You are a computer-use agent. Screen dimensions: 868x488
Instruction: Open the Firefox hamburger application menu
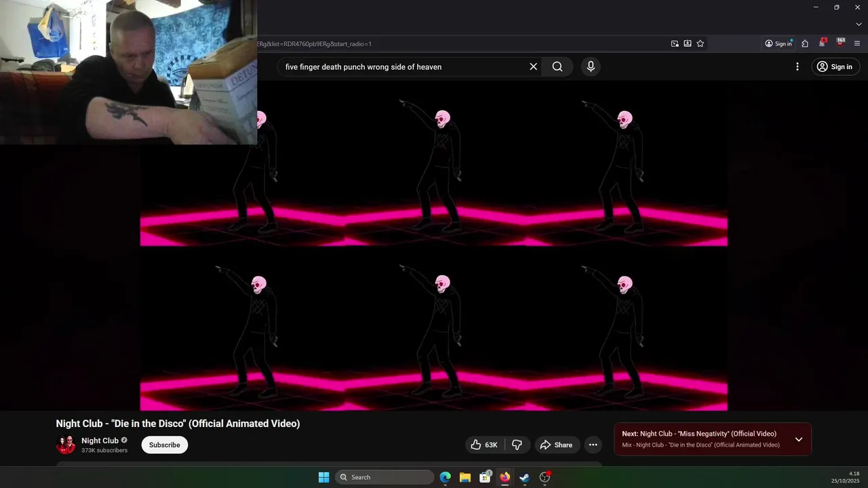pyautogui.click(x=857, y=43)
